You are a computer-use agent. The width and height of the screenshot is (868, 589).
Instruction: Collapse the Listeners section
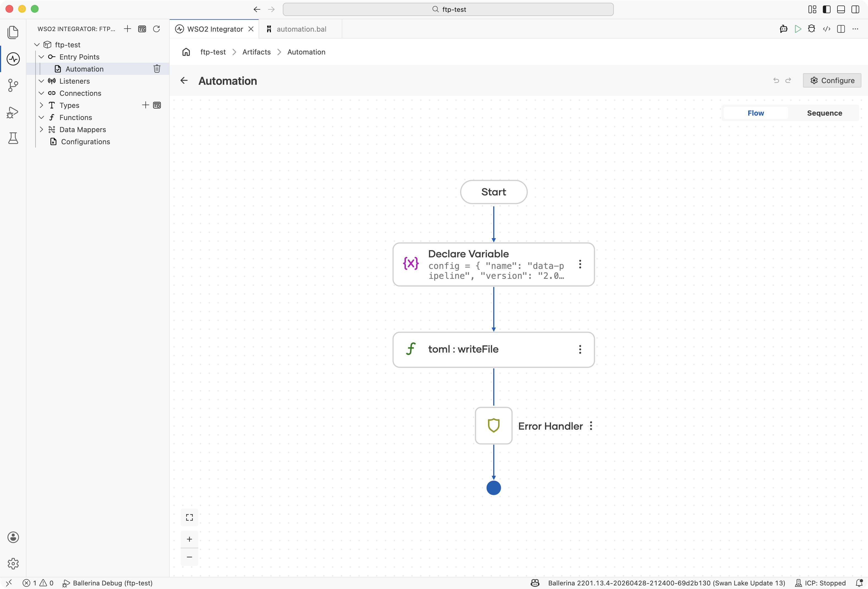click(42, 81)
